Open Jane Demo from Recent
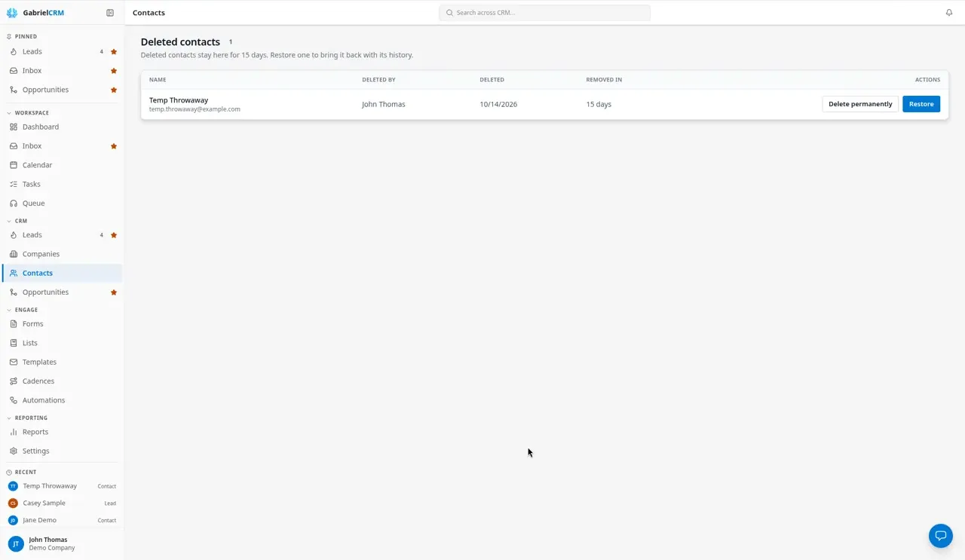 pos(62,520)
